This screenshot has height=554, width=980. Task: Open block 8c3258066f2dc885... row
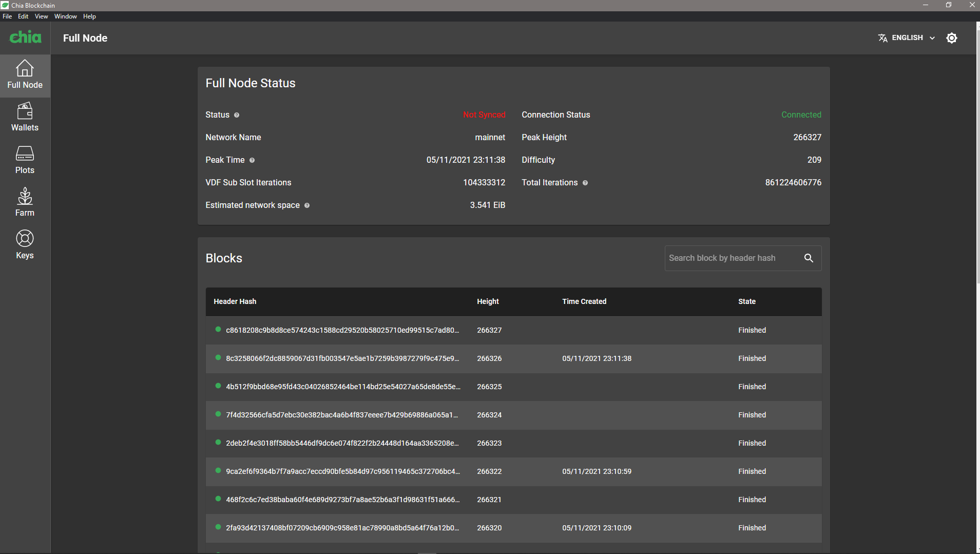coord(513,358)
